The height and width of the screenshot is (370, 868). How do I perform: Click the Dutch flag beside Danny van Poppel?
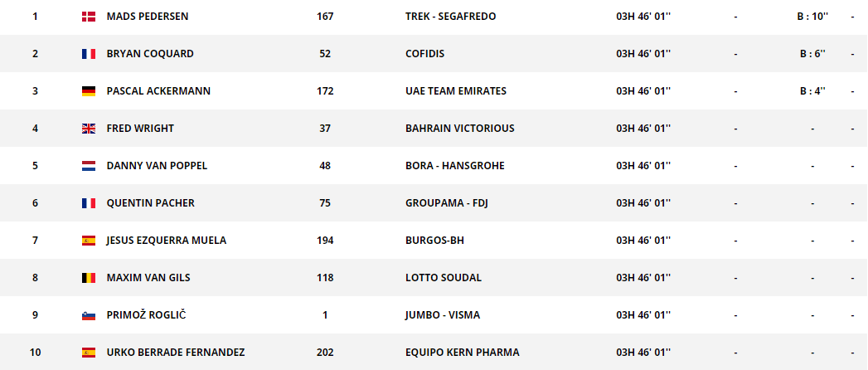89,166
